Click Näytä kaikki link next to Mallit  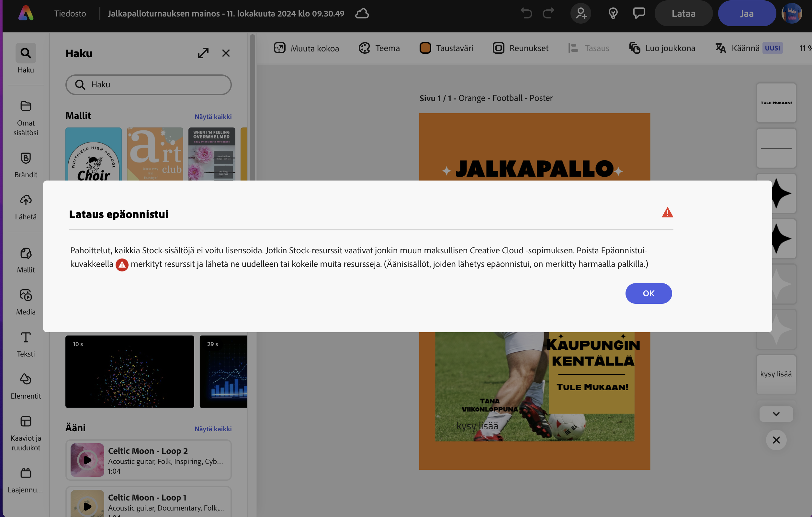(x=213, y=116)
